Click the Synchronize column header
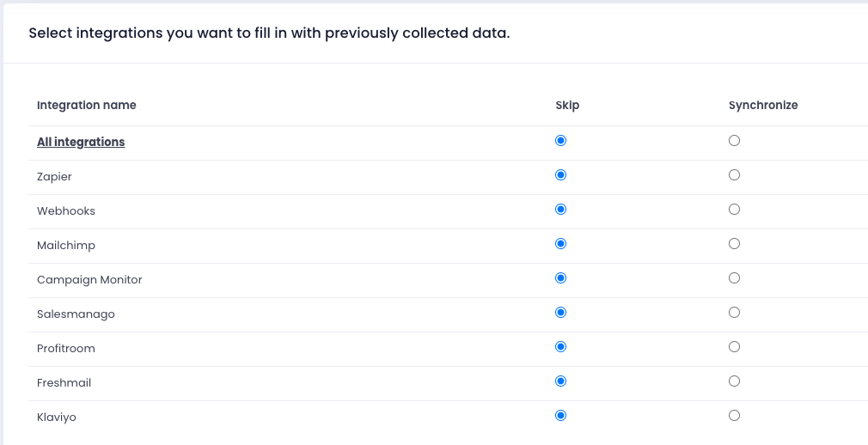 (763, 105)
